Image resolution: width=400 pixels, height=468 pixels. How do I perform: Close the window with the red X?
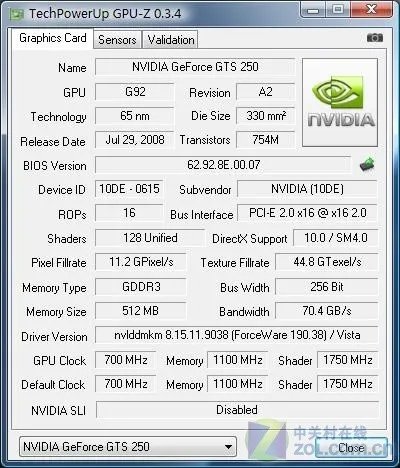click(371, 9)
